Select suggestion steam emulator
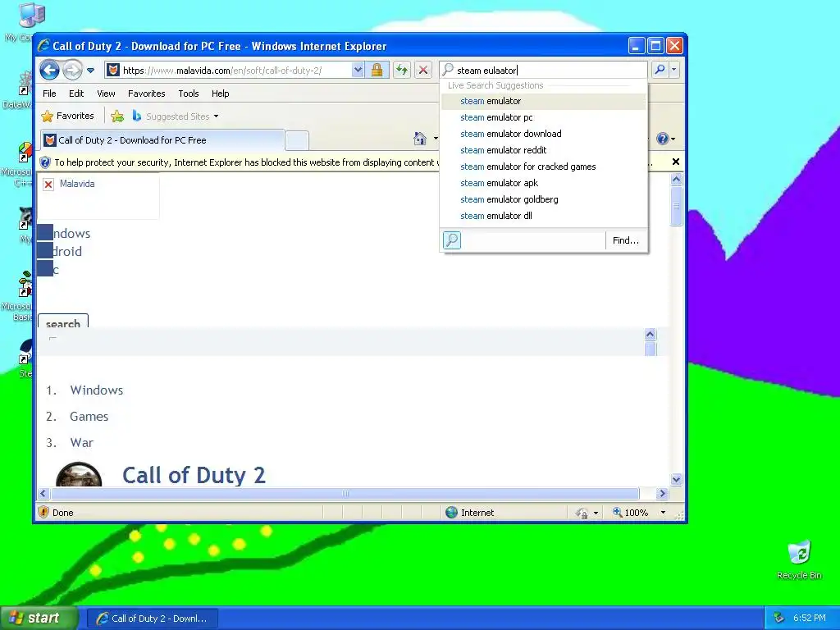The image size is (840, 630). point(543,101)
